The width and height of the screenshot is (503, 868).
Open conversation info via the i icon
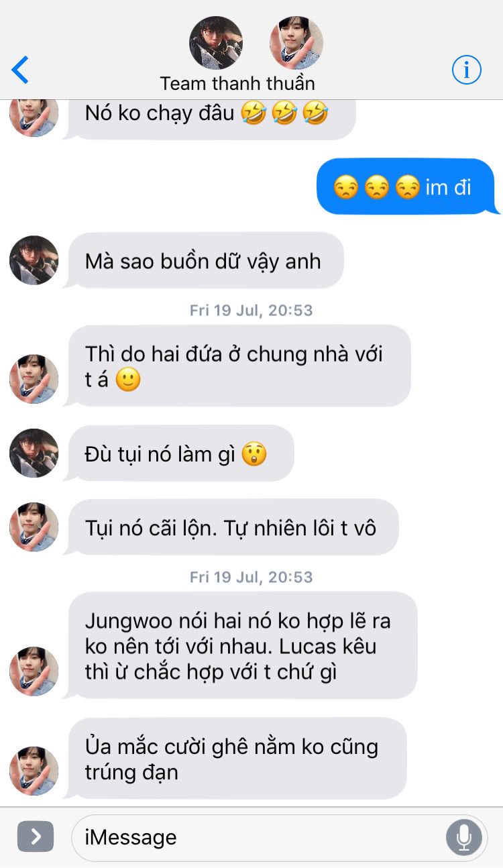coord(466,70)
